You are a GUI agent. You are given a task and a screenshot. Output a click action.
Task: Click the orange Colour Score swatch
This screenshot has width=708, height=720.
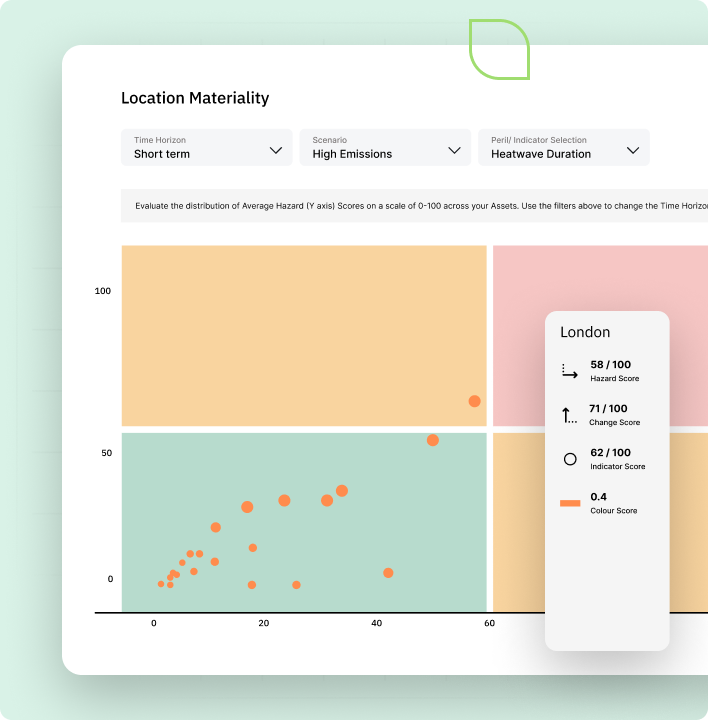pos(570,503)
